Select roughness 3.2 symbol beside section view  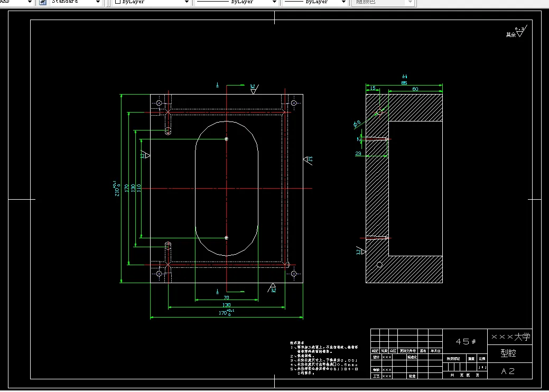tap(361, 250)
